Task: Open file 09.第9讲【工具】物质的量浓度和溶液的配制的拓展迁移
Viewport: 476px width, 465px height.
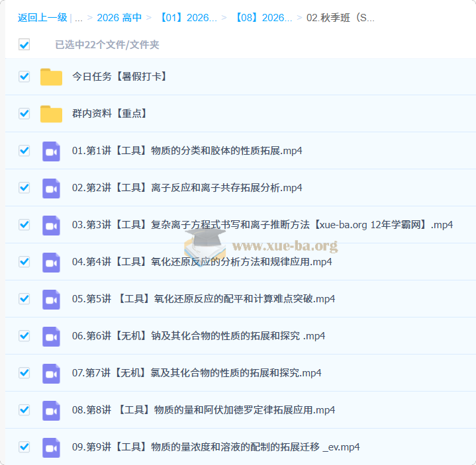Action: 216,446
